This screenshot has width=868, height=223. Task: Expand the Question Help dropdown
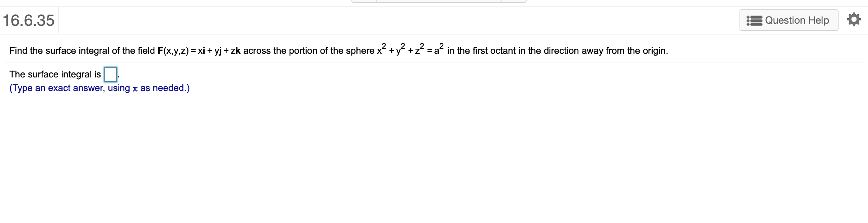(789, 20)
